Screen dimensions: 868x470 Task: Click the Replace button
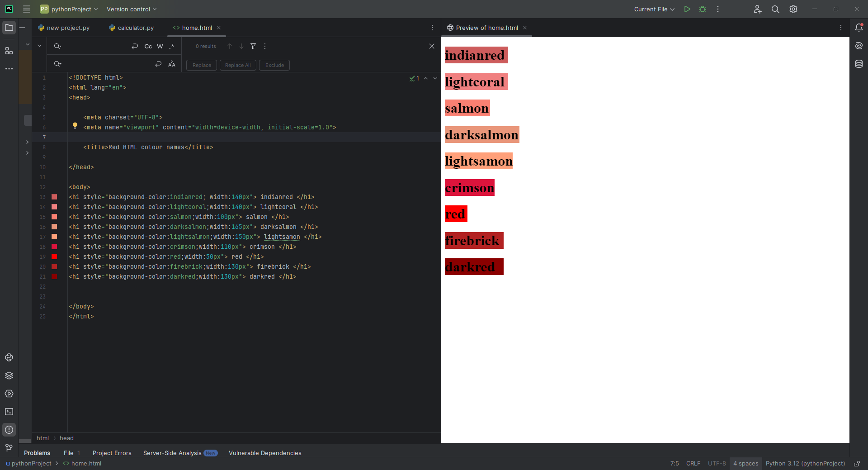(202, 65)
